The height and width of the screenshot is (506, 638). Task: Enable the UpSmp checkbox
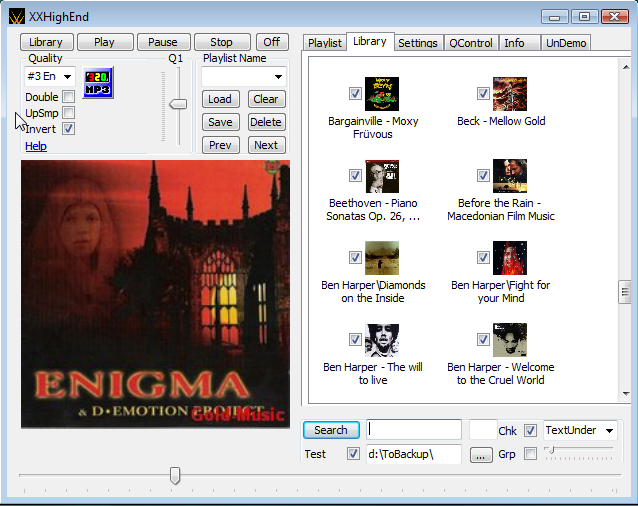click(x=68, y=113)
